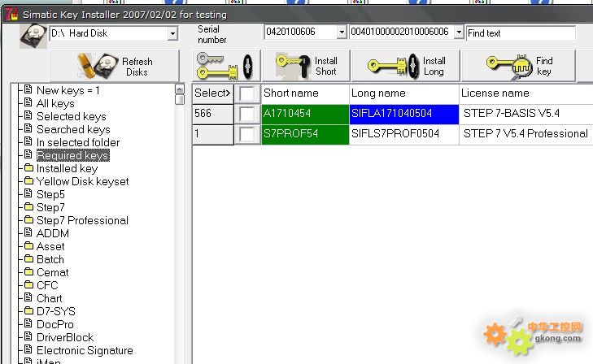593x364 pixels.
Task: Open Asset folder in tree
Action: pos(50,246)
